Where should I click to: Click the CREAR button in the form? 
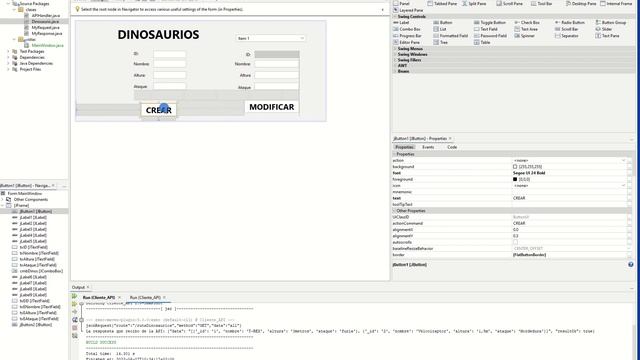159,110
